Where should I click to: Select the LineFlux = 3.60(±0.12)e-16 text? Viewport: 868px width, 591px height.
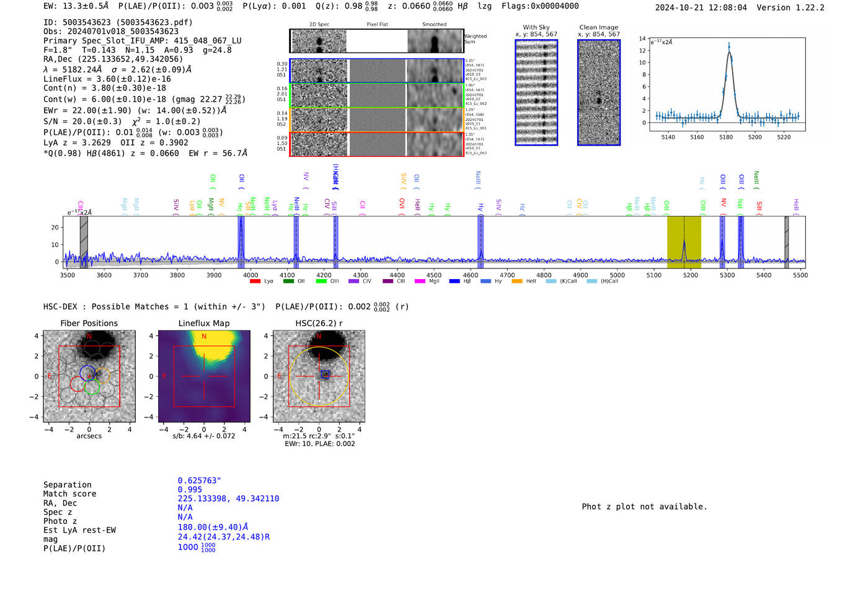tap(107, 79)
